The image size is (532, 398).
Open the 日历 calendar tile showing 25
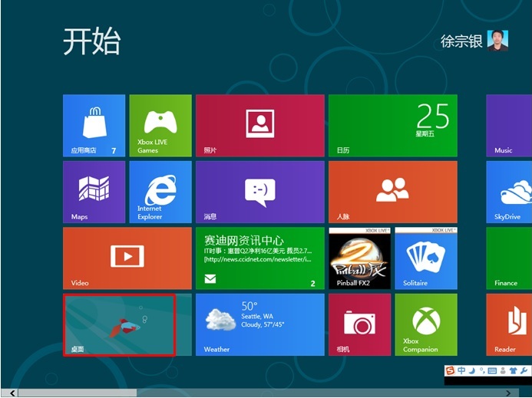pyautogui.click(x=393, y=126)
